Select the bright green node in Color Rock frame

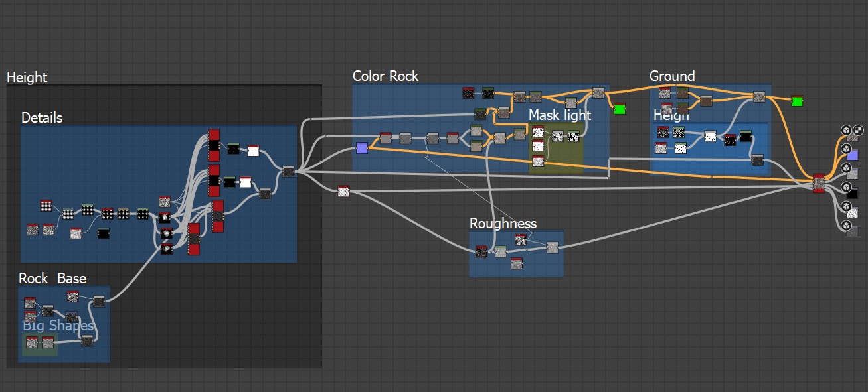[619, 109]
